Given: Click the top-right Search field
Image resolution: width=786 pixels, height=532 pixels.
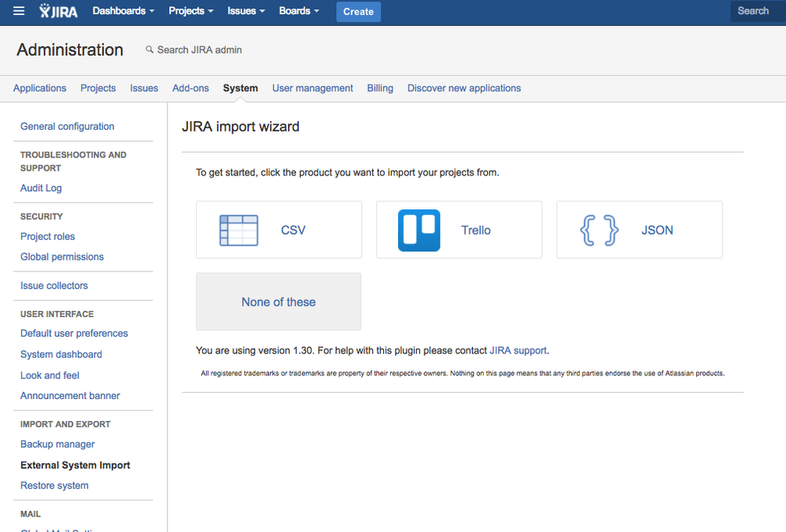Looking at the screenshot, I should (x=758, y=11).
